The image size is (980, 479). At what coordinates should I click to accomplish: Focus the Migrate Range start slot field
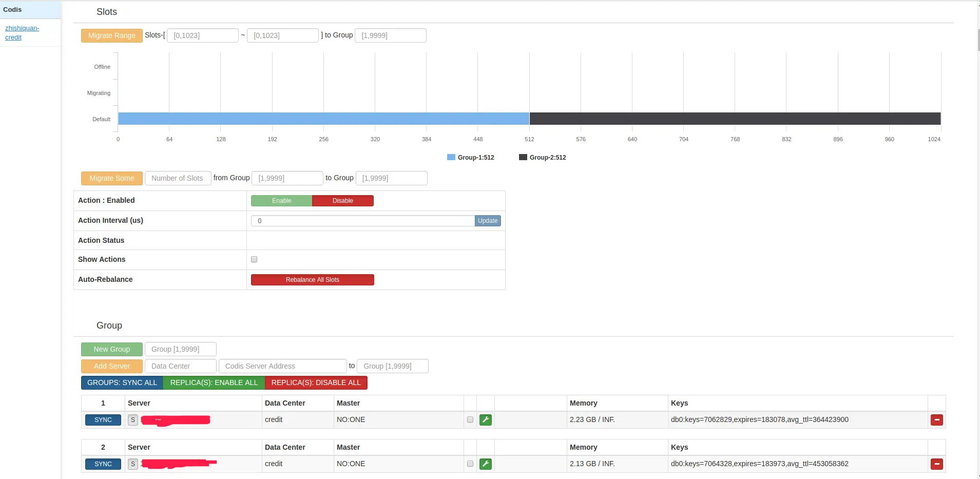(x=203, y=35)
